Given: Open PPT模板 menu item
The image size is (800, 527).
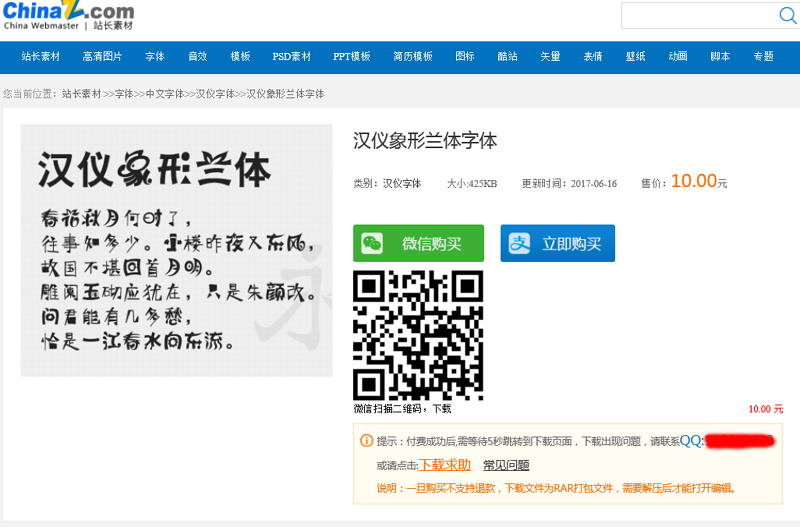Looking at the screenshot, I should (352, 57).
